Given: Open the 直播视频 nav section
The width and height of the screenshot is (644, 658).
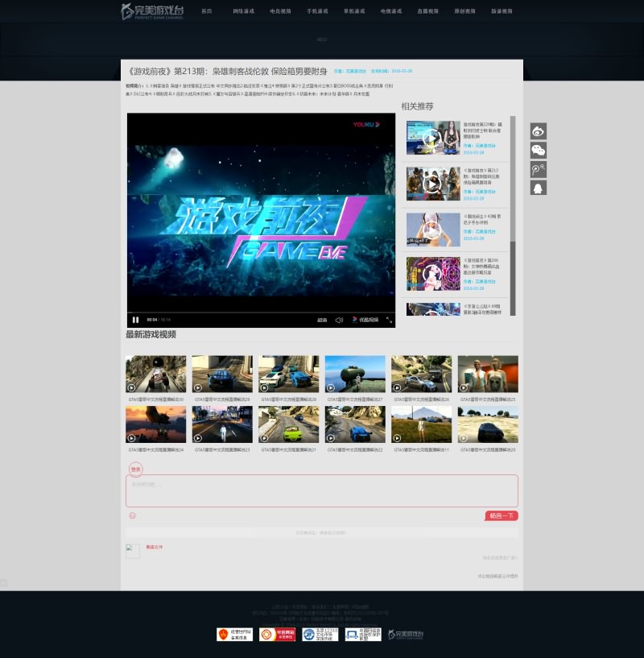Looking at the screenshot, I should coord(428,11).
